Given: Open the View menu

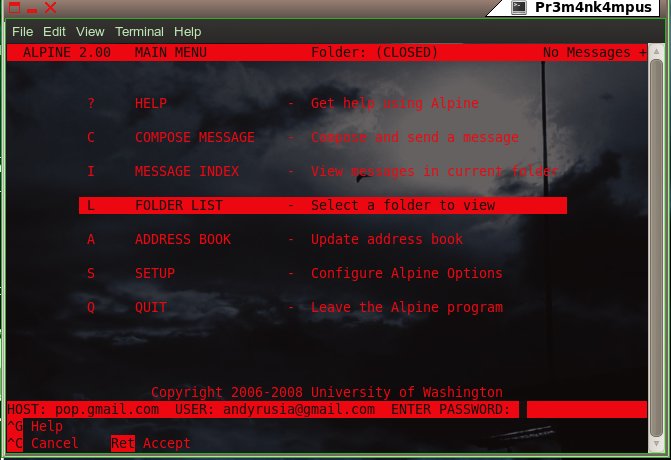Looking at the screenshot, I should click(90, 32).
